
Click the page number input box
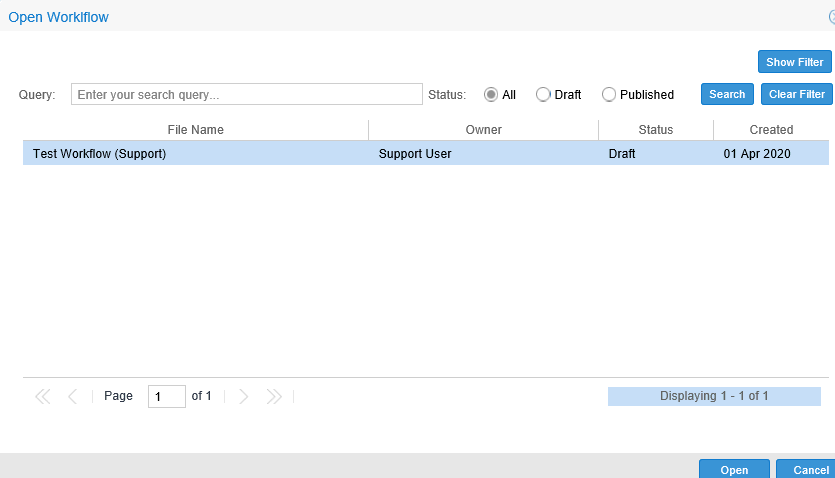166,396
